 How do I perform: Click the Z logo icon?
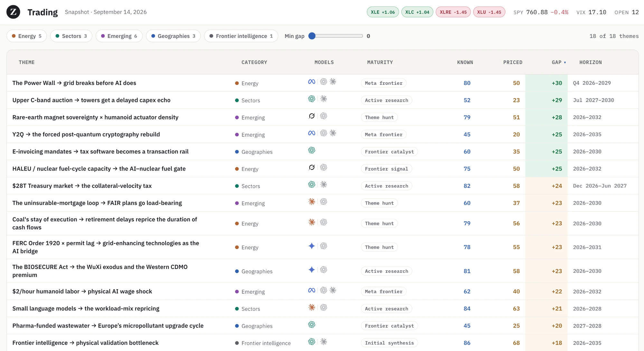pyautogui.click(x=13, y=12)
